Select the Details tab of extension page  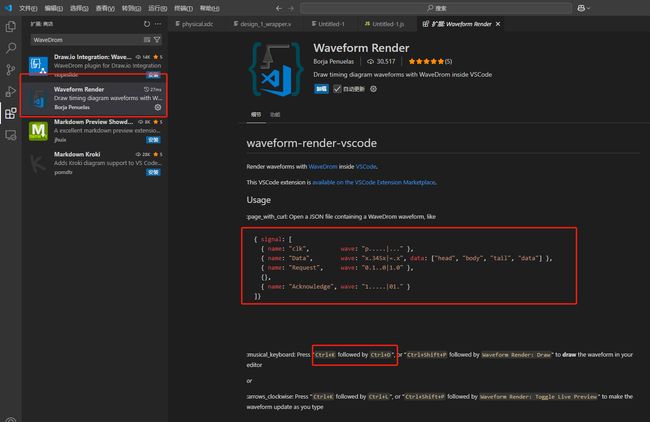click(256, 114)
